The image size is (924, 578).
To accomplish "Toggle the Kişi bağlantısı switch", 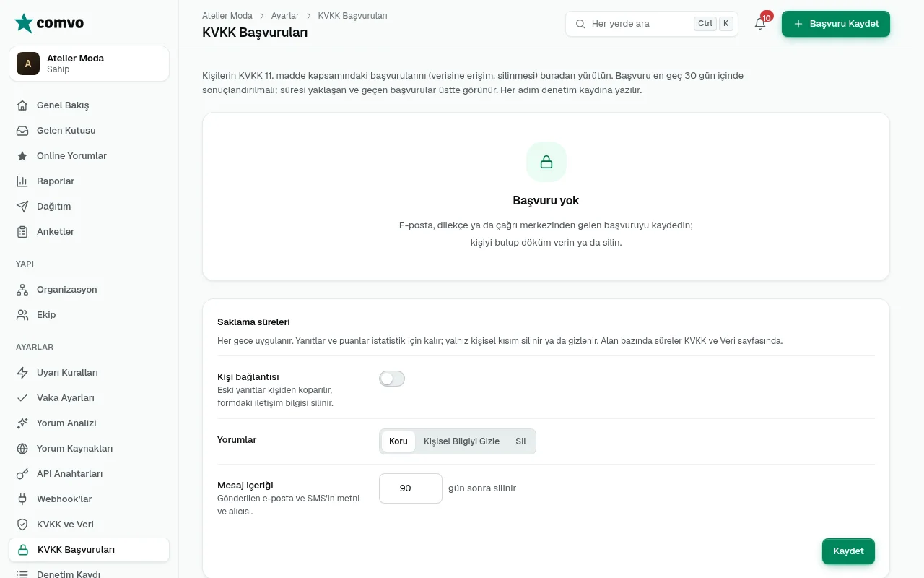I will [x=392, y=379].
